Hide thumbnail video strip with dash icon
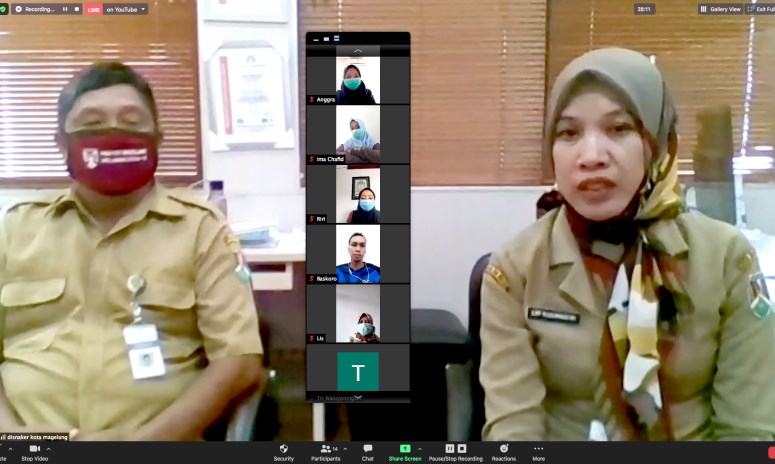 click(316, 39)
